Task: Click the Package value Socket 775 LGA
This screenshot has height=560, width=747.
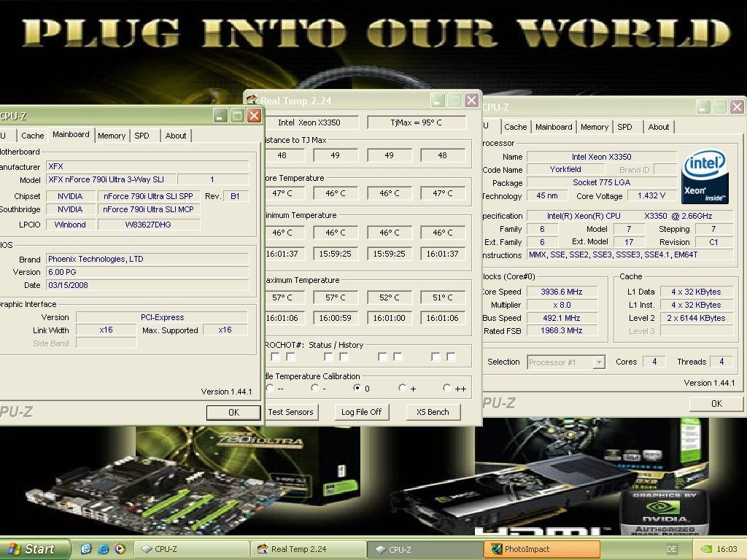Action: [601, 182]
